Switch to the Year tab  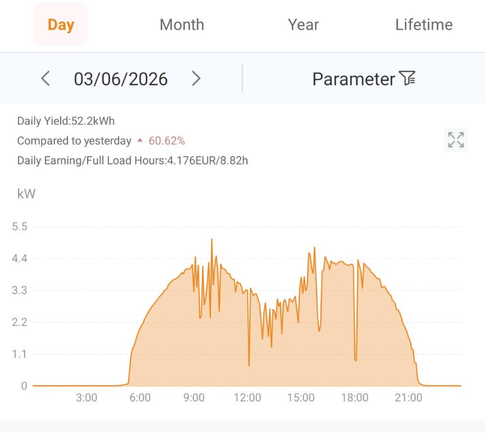click(x=303, y=25)
